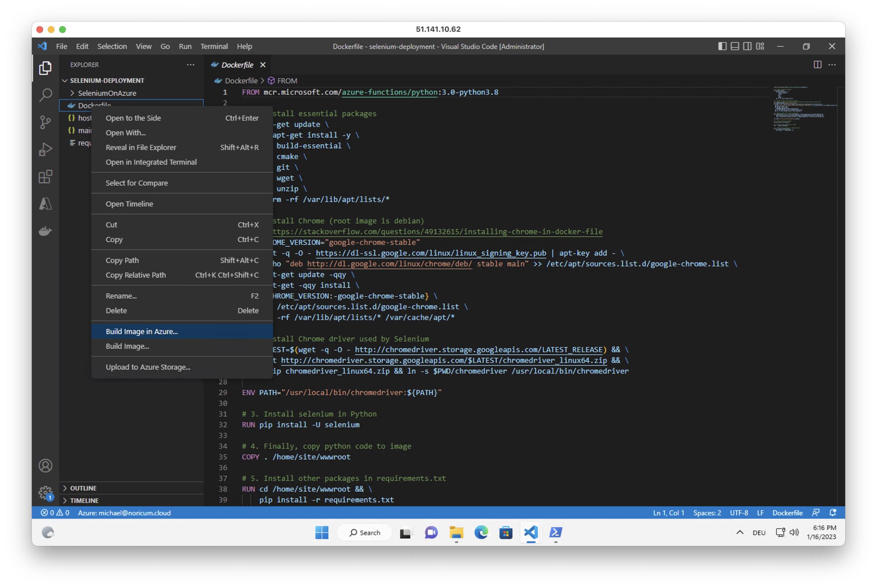Open the Docker view in activity bar

click(45, 231)
